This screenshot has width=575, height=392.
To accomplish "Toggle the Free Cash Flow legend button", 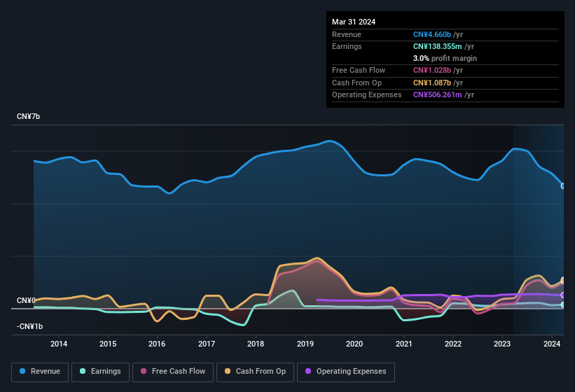I will point(173,372).
